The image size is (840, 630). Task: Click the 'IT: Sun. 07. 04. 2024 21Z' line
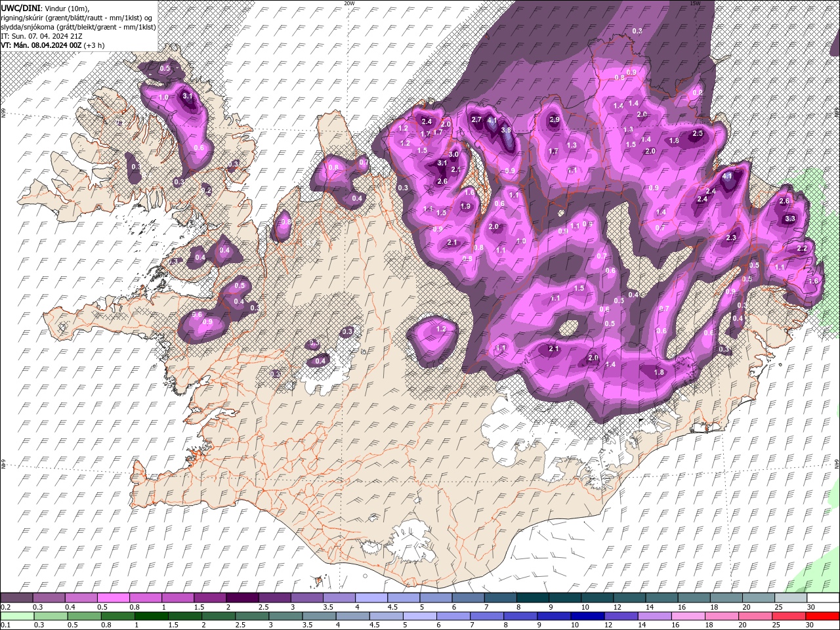click(x=42, y=35)
